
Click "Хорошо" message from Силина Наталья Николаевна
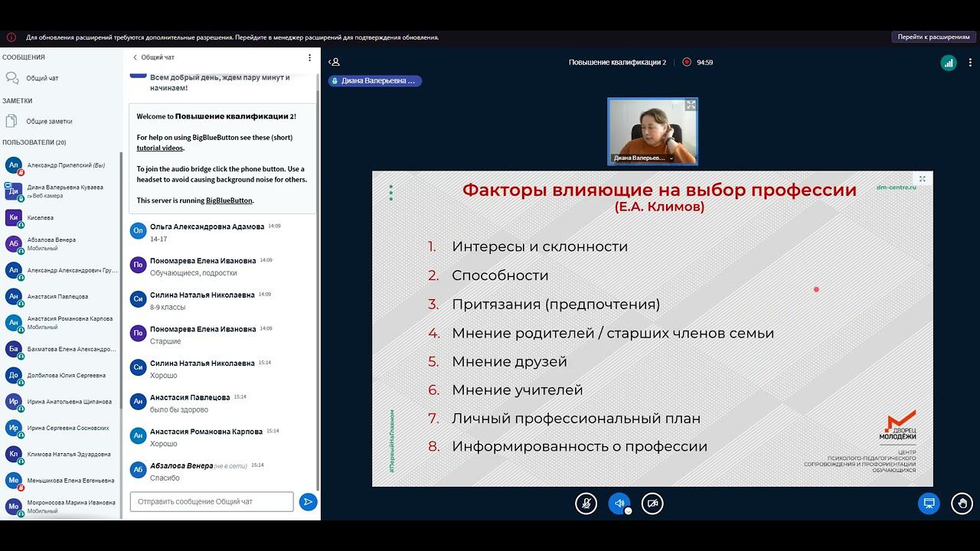point(164,376)
